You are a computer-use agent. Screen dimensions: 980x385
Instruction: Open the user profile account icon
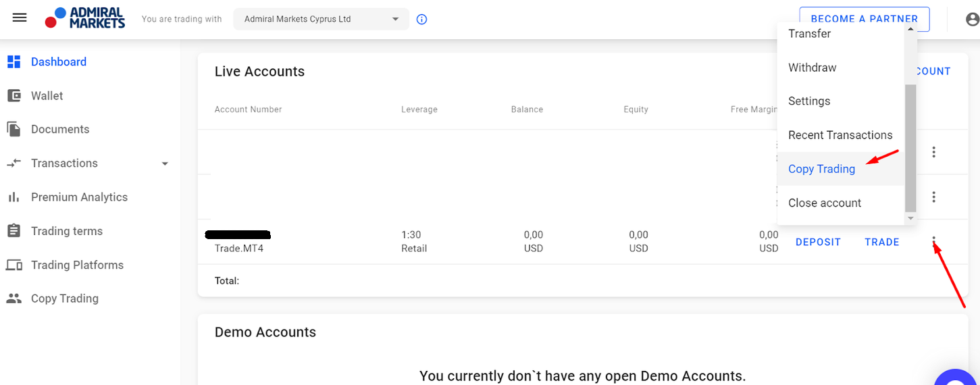point(972,20)
